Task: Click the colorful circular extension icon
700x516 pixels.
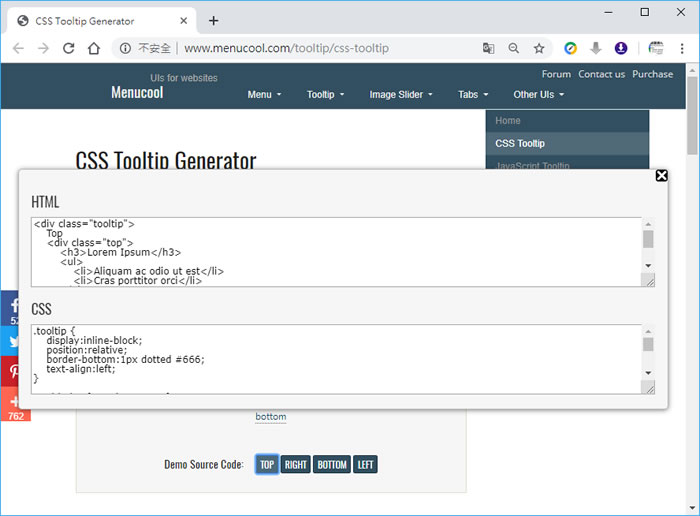Action: pos(571,48)
